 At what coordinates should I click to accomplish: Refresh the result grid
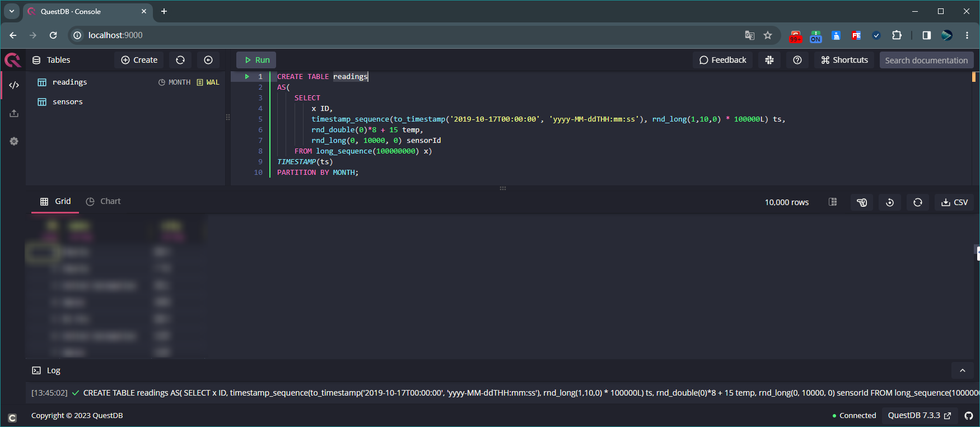coord(918,202)
